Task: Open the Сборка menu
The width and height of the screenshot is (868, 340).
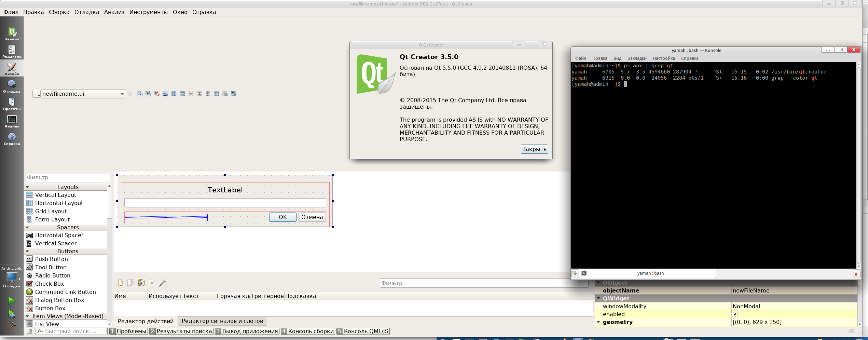Action: 59,12
